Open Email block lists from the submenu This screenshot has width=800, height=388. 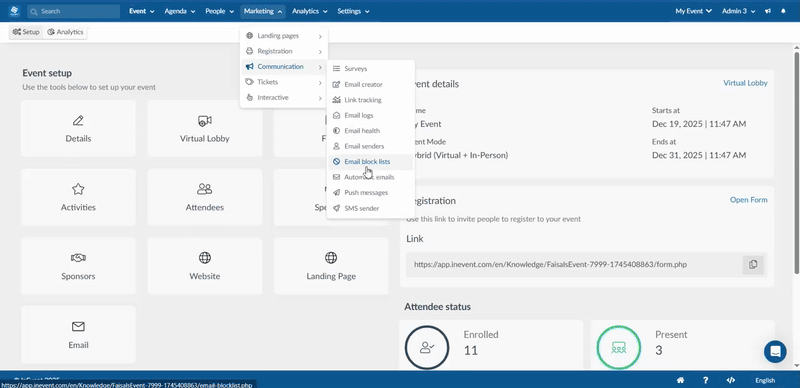point(370,162)
